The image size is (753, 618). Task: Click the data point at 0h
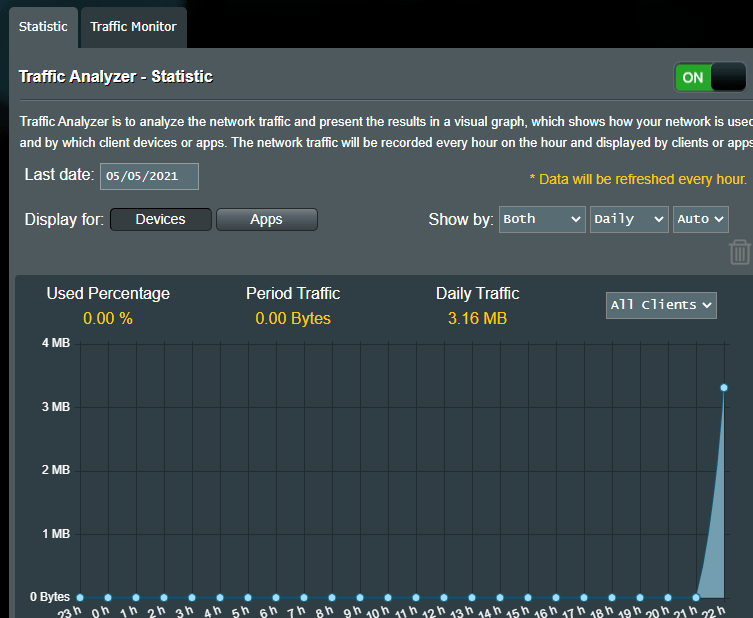107,597
